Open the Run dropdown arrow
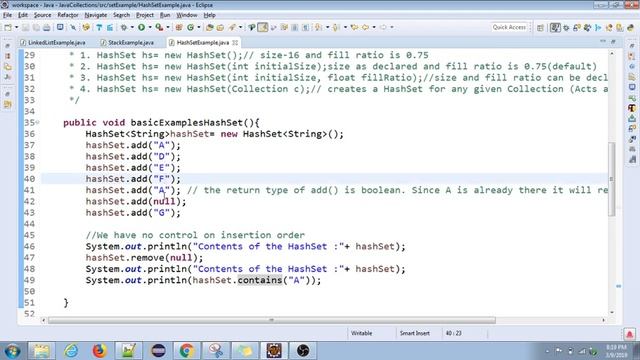Screen dimensions: 640x360 pyautogui.click(x=150, y=27)
